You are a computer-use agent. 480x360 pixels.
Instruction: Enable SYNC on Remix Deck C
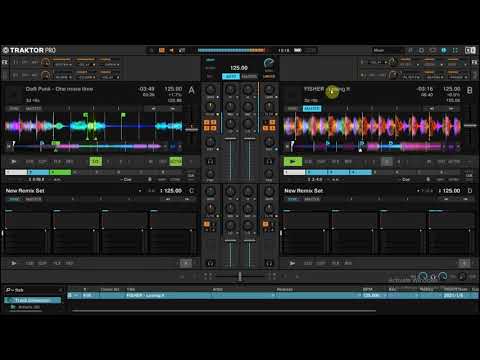[14, 199]
